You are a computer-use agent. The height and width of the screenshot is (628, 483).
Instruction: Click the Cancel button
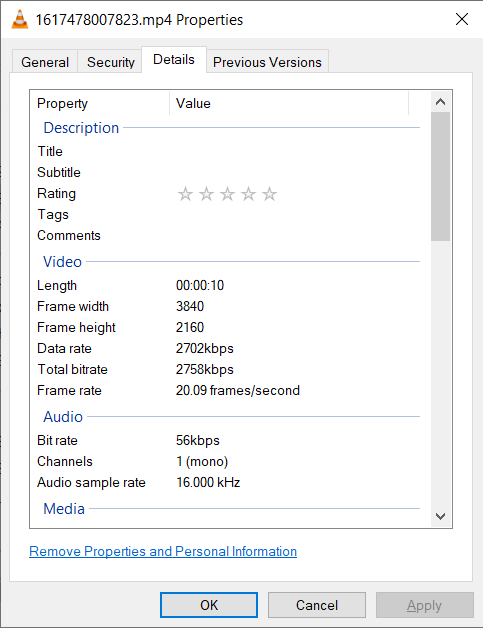pyautogui.click(x=317, y=605)
